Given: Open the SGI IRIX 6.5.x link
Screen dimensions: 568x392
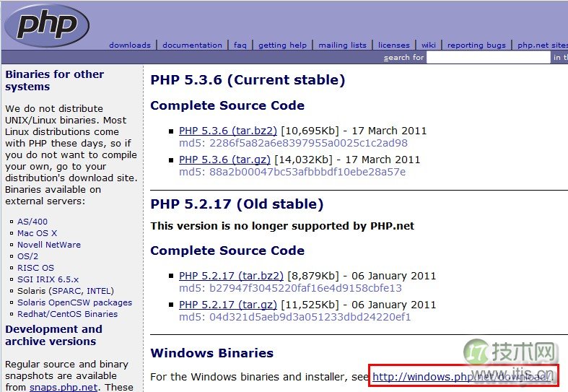Looking at the screenshot, I should click(x=48, y=279).
